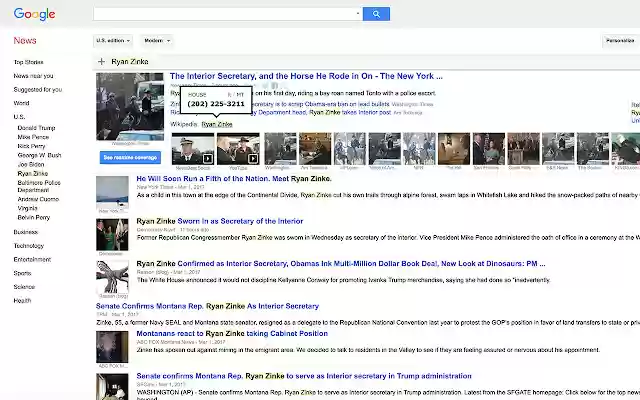
Task: Click the handshake article thumbnail
Action: (x=112, y=277)
